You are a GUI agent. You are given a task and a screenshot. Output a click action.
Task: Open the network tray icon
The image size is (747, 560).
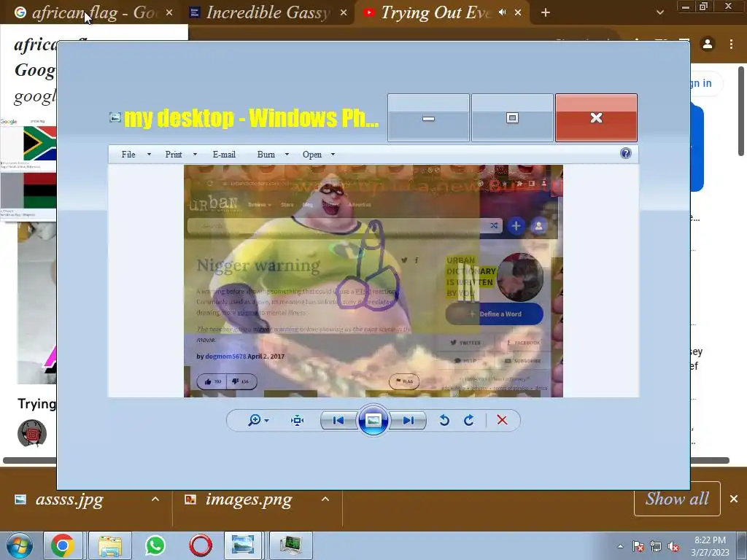point(656,547)
